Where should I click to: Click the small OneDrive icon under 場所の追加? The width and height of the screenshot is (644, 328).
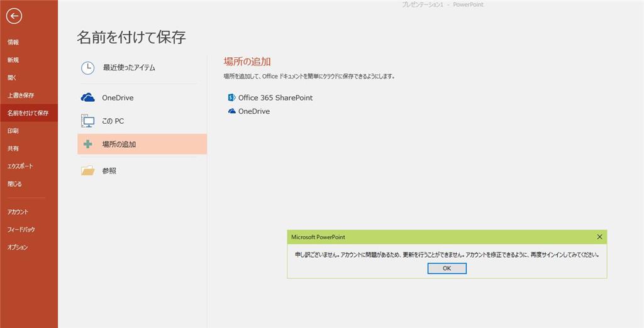pos(231,111)
